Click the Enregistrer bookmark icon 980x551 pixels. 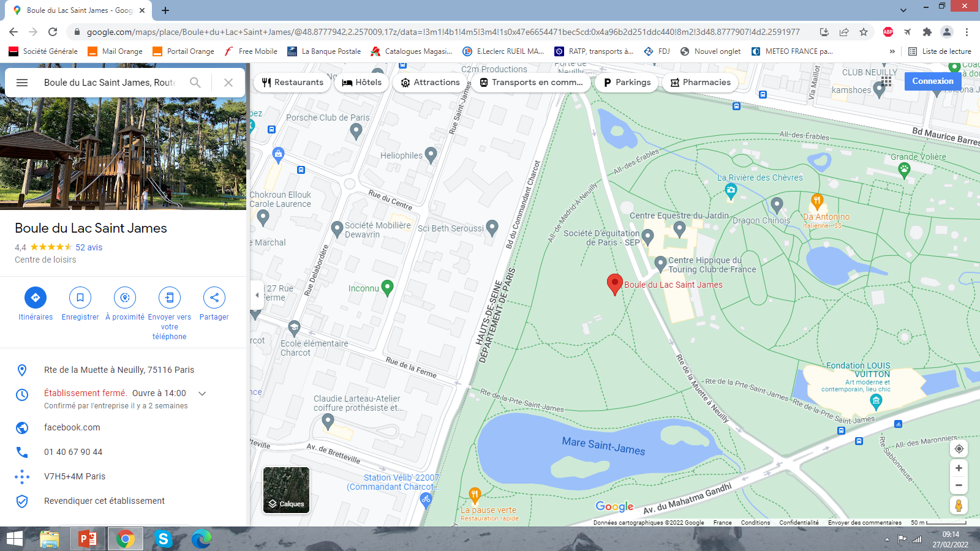click(x=80, y=298)
